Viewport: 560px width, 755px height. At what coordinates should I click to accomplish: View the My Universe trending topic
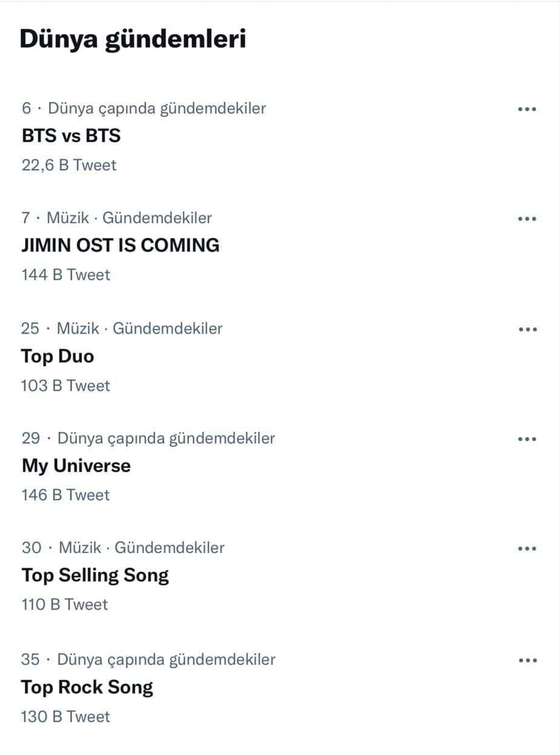[76, 466]
